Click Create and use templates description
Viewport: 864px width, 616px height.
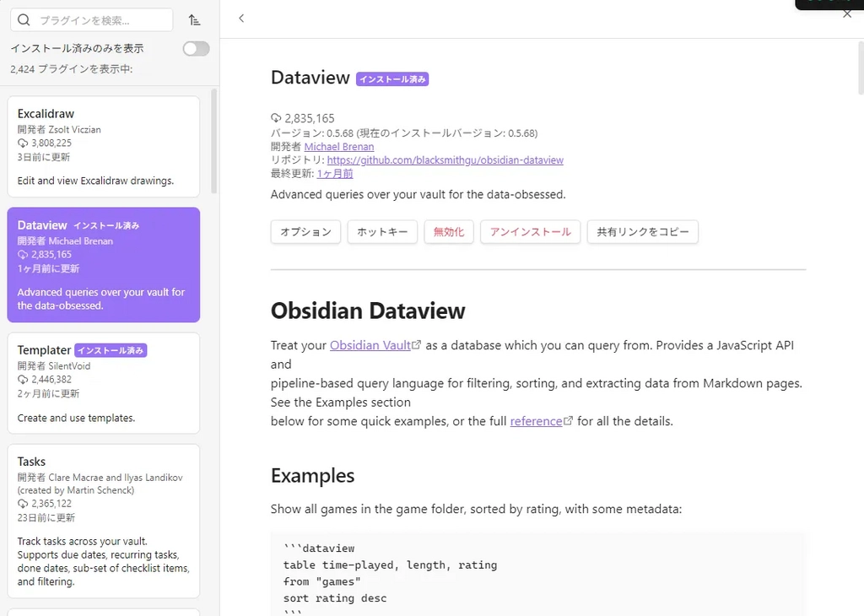click(76, 419)
